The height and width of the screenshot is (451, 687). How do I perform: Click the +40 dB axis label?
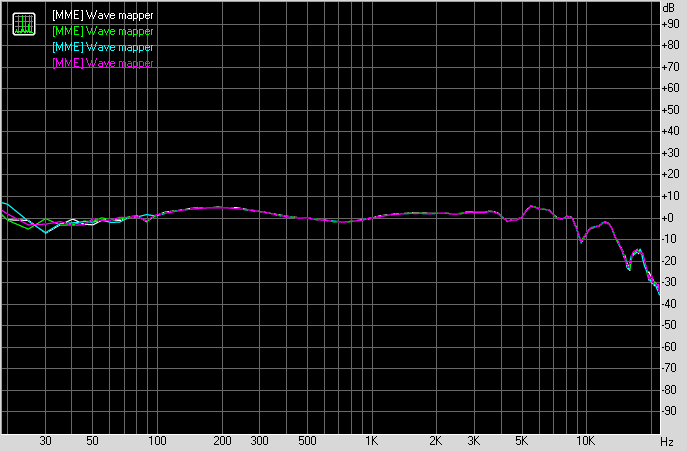(671, 131)
